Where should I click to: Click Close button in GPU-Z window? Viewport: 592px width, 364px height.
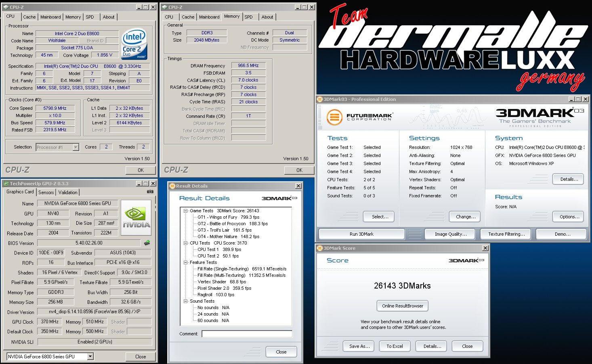coord(141,357)
